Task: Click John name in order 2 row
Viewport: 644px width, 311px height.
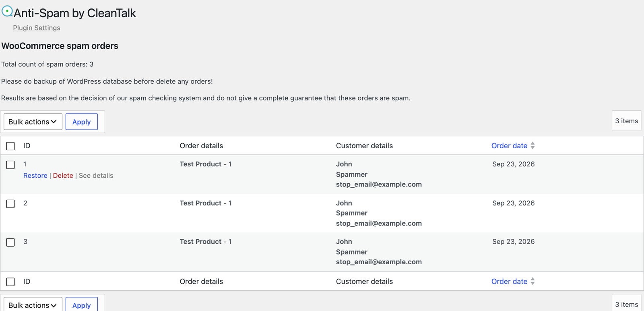Action: (x=344, y=203)
